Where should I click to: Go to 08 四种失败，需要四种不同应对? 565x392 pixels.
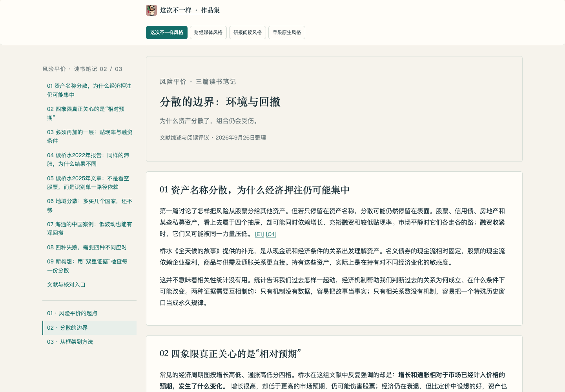[x=89, y=247]
